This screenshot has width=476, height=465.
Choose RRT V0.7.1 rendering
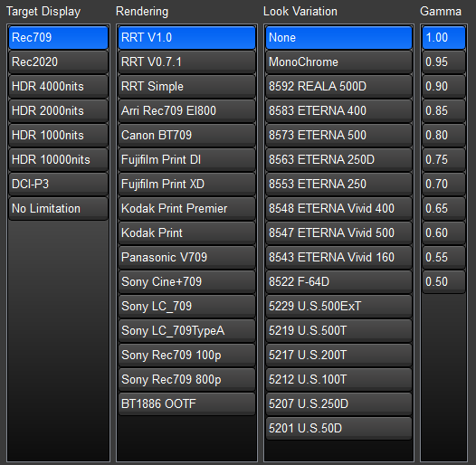pos(186,62)
